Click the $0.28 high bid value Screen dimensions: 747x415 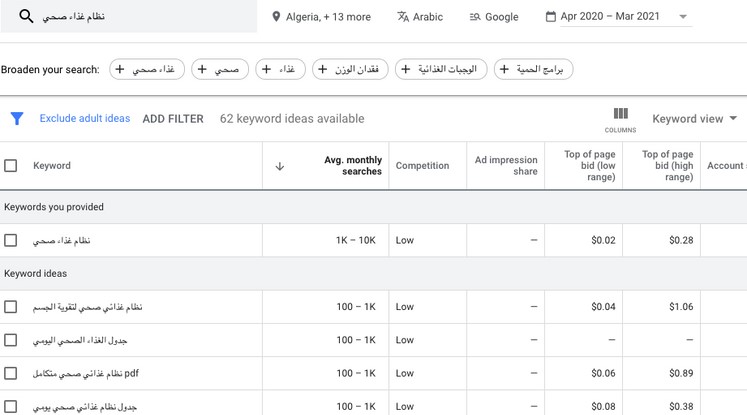pyautogui.click(x=681, y=240)
